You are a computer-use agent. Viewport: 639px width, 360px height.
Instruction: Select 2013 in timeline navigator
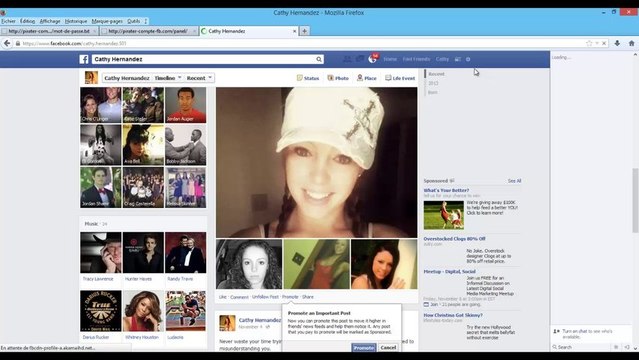click(433, 83)
